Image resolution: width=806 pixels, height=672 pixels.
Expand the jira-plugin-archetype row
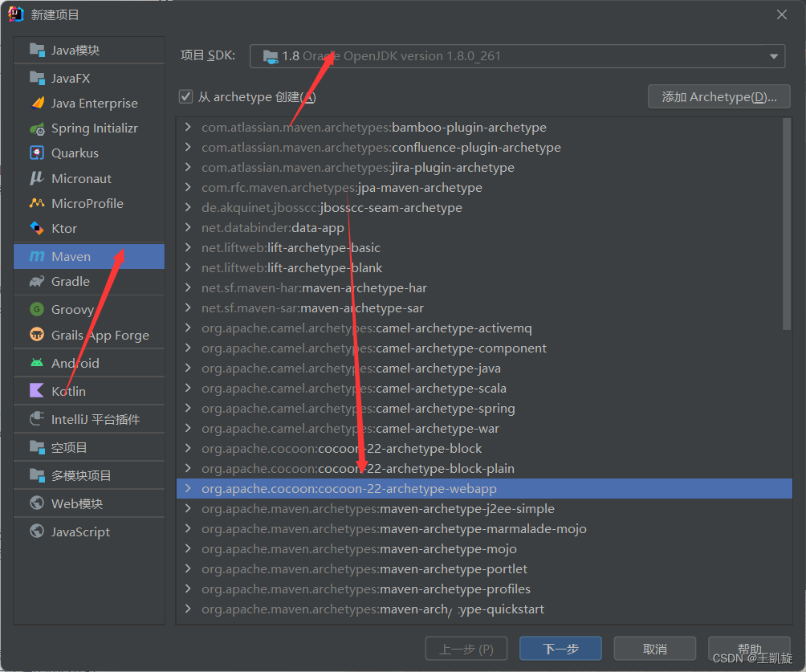(x=188, y=167)
